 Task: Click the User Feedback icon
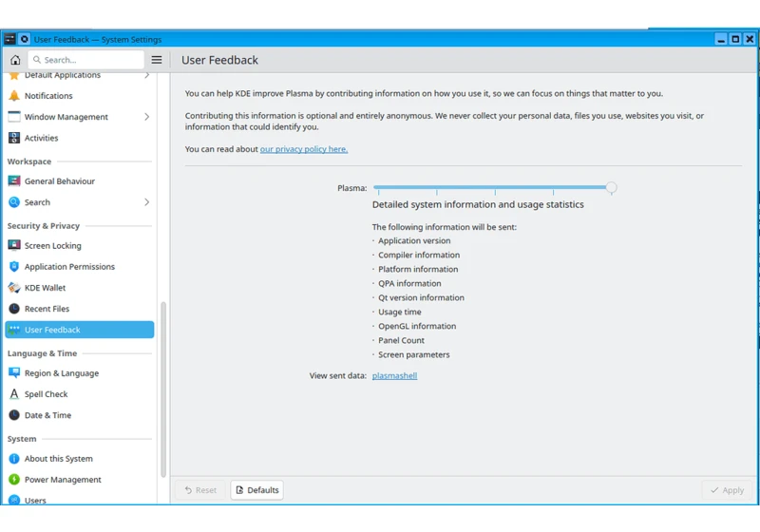[x=14, y=330]
